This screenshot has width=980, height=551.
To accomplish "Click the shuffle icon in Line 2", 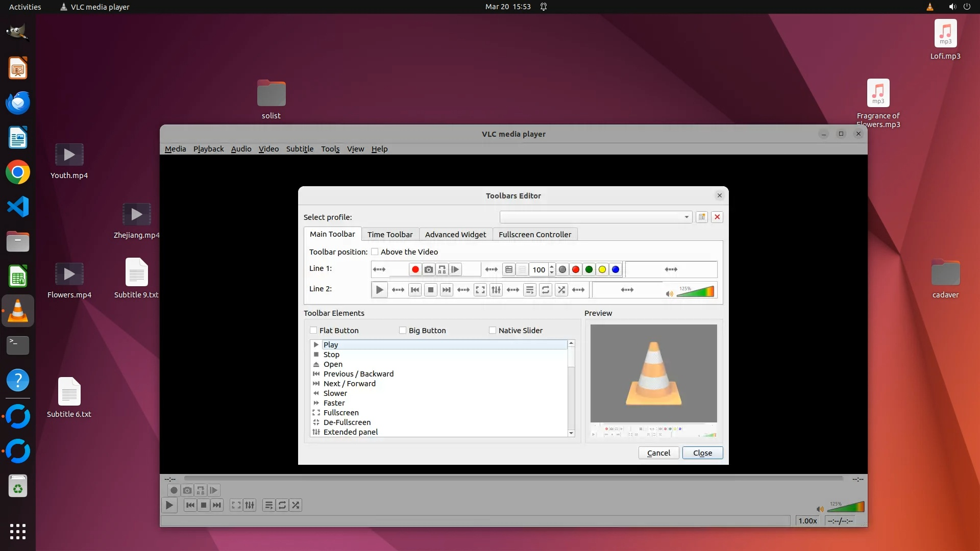I will click(561, 290).
